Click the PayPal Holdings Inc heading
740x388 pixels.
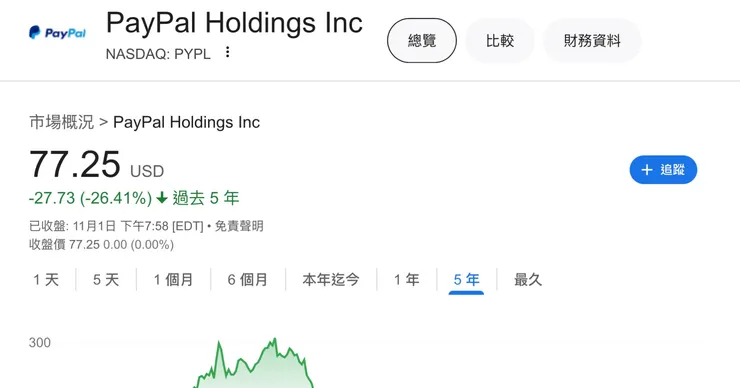[235, 23]
